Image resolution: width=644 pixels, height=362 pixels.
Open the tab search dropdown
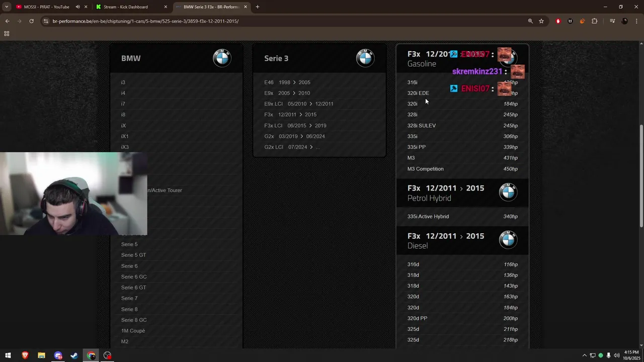coord(7,7)
